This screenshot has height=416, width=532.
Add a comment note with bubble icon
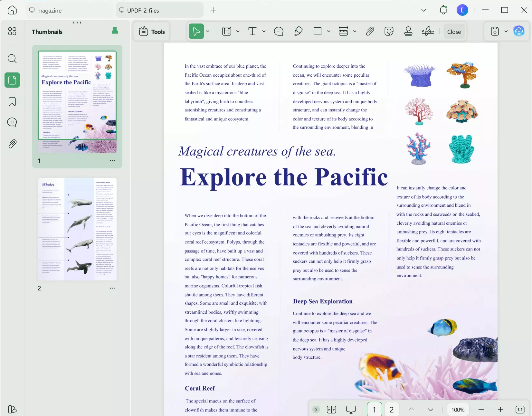[279, 32]
